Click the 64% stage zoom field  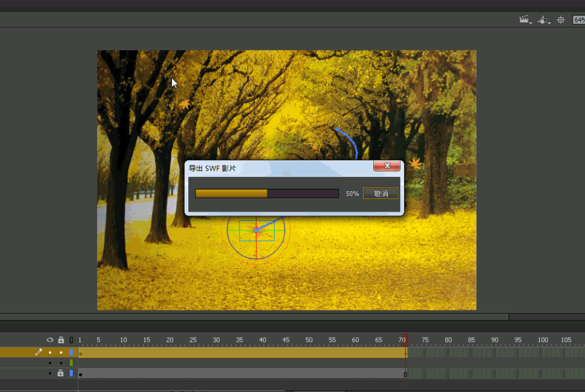click(578, 20)
